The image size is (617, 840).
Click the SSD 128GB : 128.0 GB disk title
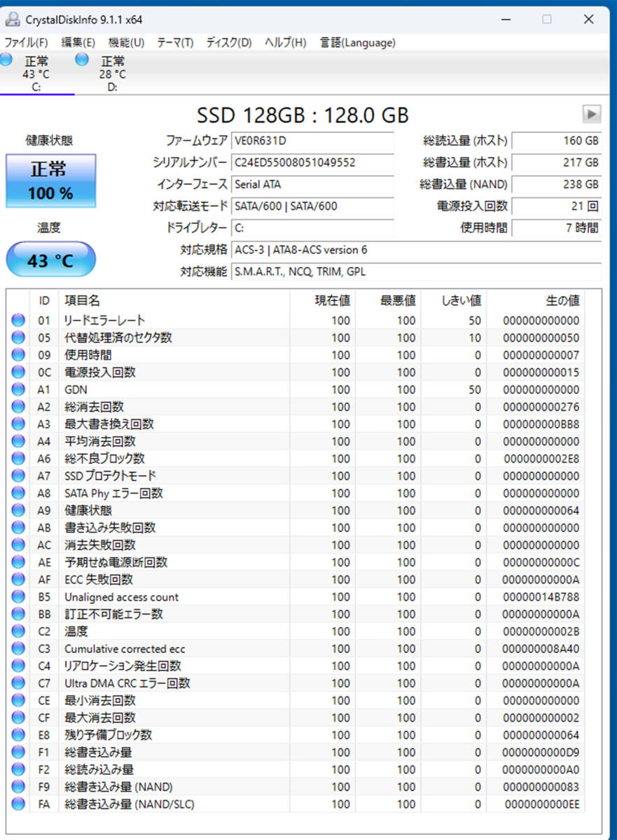303,115
